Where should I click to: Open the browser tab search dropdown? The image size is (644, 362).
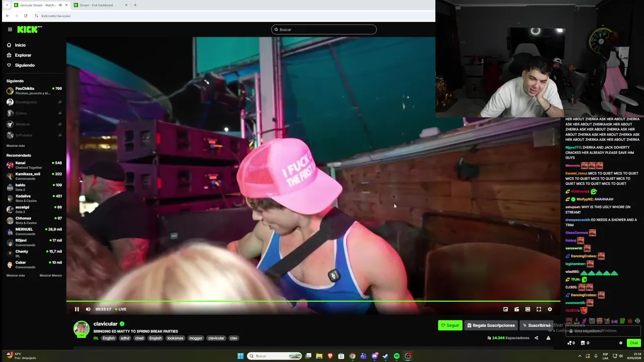click(7, 5)
